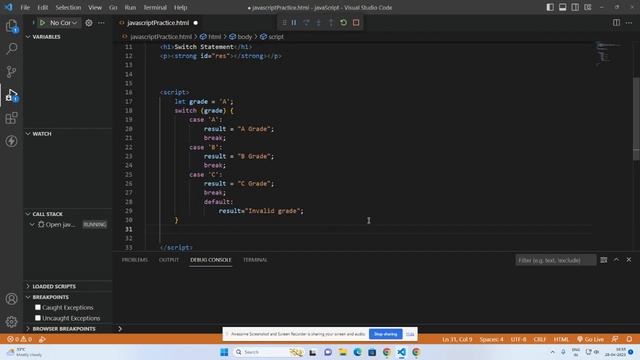Image resolution: width=640 pixels, height=360 pixels.
Task: Switch to the TERMINAL panel tab
Action: (255, 260)
